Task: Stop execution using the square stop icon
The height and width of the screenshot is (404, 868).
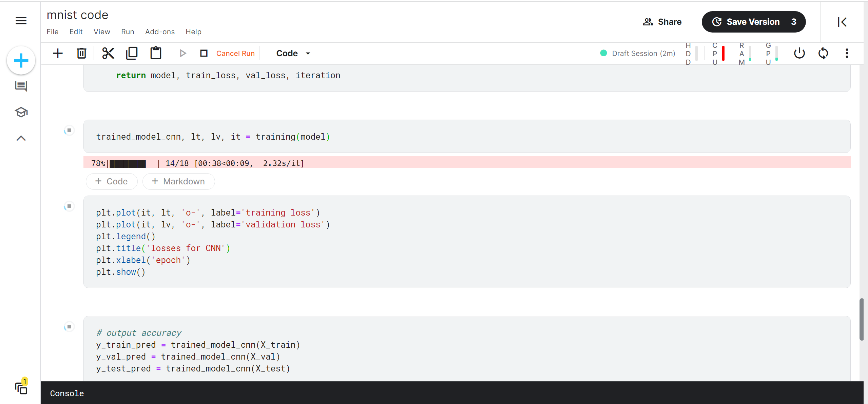Action: point(204,53)
